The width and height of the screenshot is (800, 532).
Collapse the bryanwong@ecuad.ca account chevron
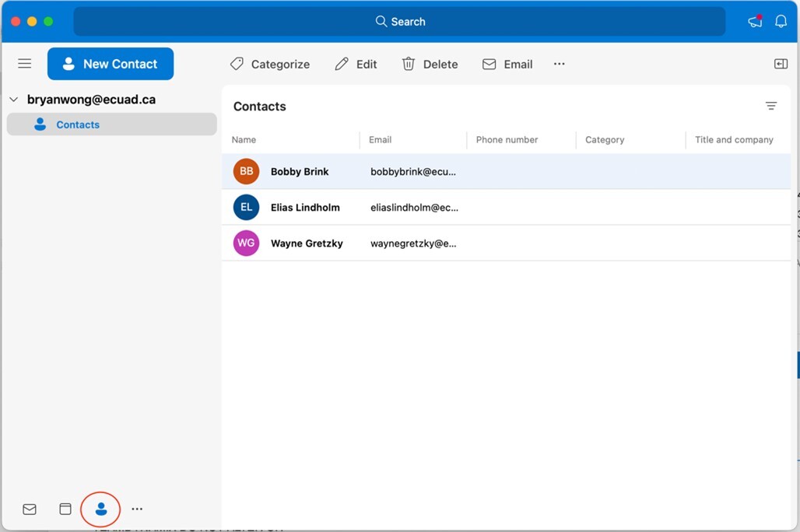point(14,100)
